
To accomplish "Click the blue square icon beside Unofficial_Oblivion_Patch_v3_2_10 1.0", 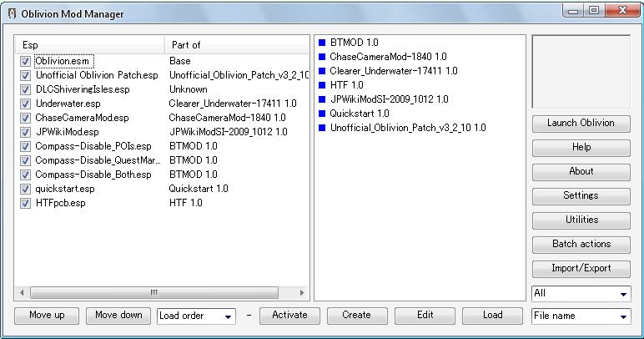I will [322, 128].
